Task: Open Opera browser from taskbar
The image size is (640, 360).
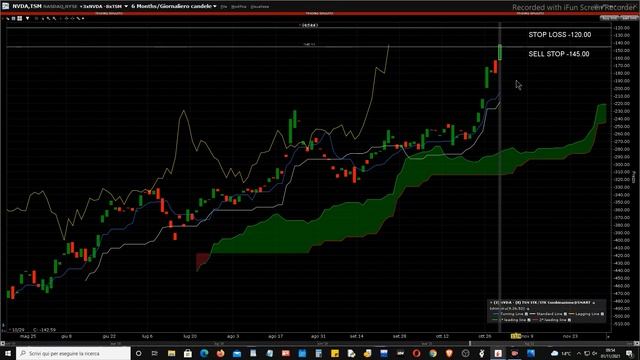Action: (x=416, y=353)
